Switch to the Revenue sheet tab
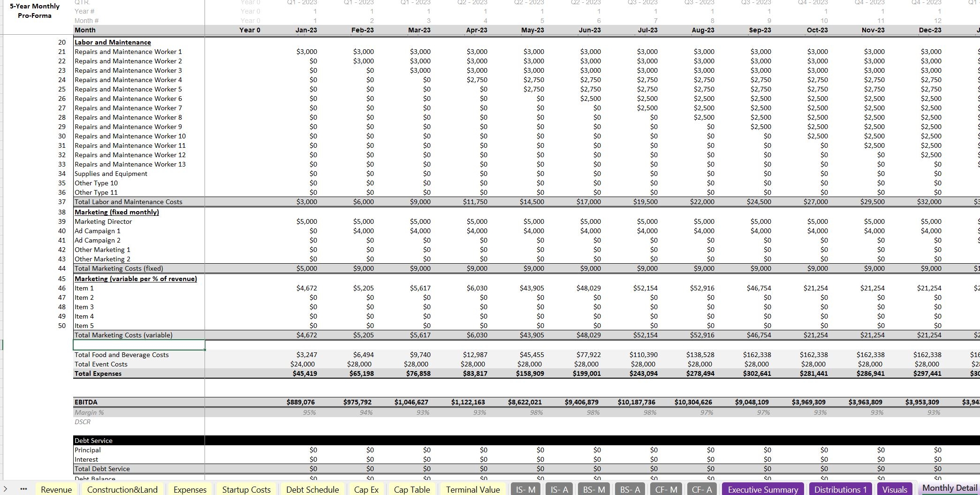 56,489
